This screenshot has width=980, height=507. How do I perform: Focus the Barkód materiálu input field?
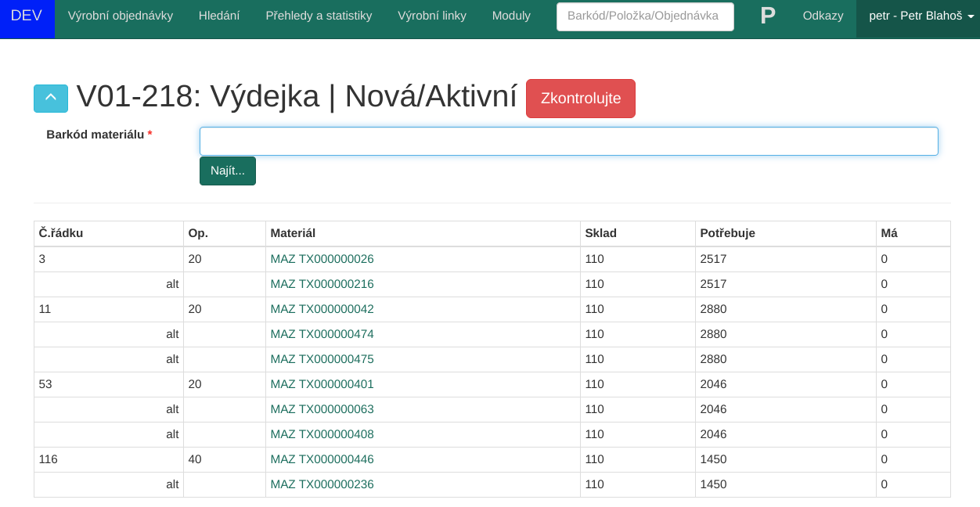(569, 142)
